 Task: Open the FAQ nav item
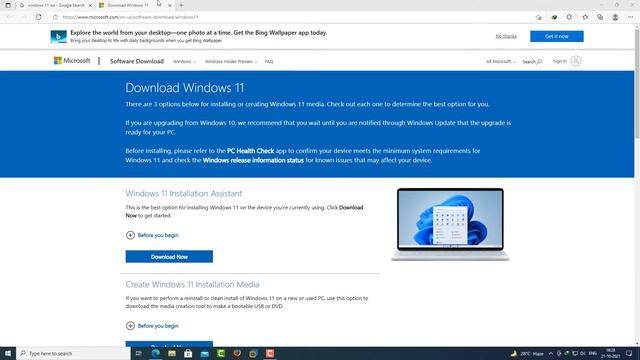coord(269,62)
